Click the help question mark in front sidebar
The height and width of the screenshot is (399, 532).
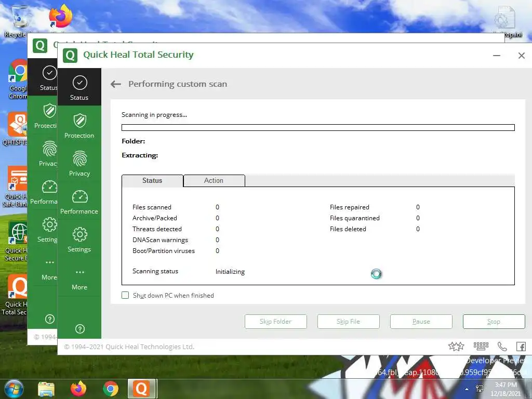coord(79,329)
